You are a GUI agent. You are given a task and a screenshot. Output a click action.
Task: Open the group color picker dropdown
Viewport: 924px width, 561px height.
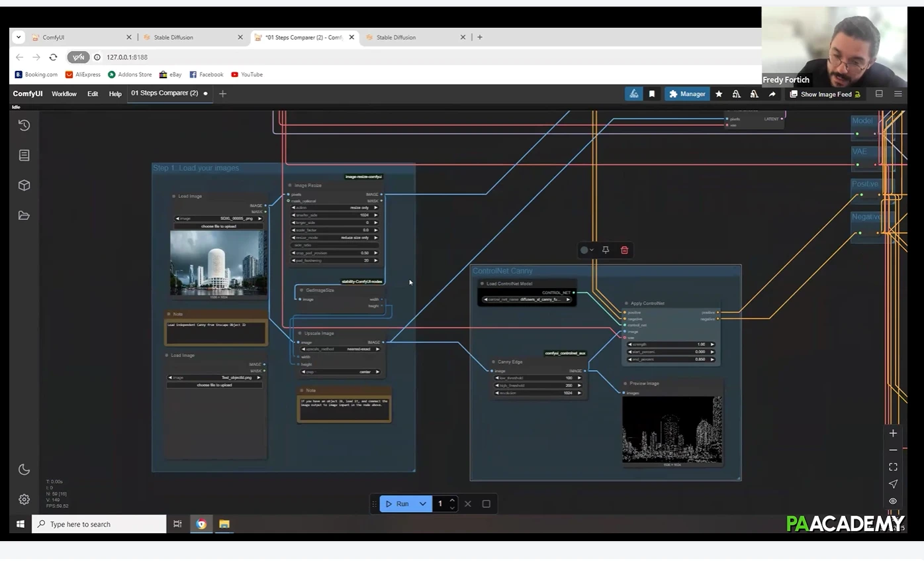click(586, 250)
